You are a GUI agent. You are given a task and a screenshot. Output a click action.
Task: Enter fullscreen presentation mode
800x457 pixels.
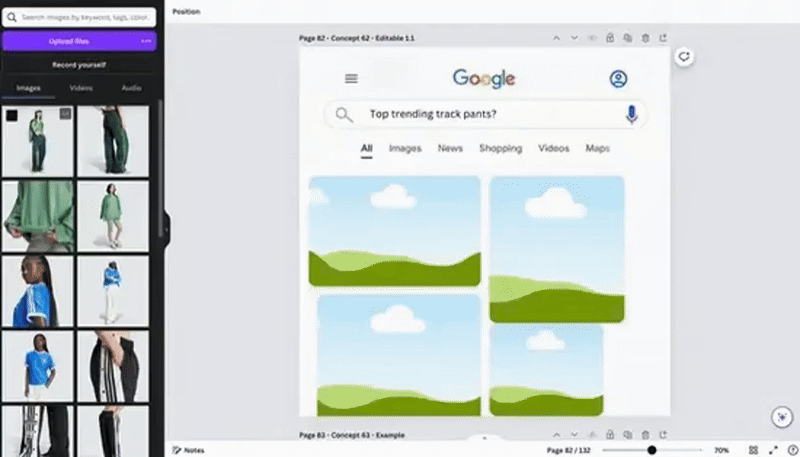click(772, 450)
